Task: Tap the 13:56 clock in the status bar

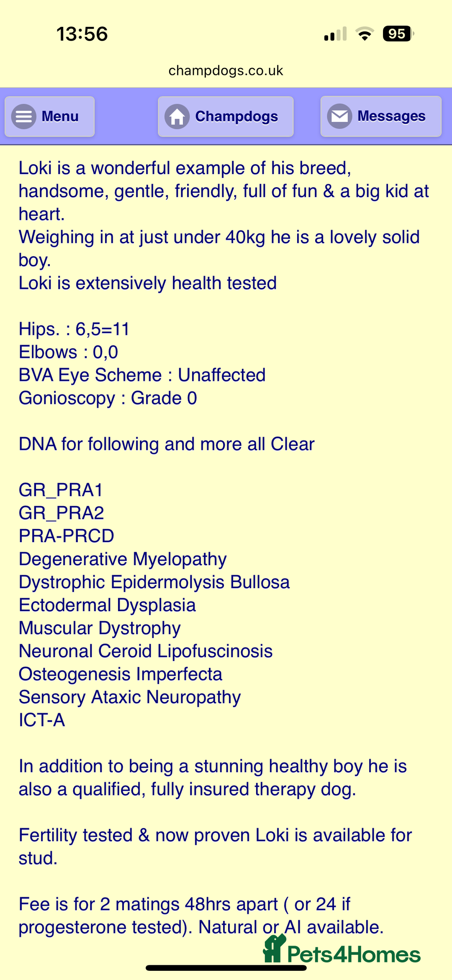Action: click(x=82, y=34)
